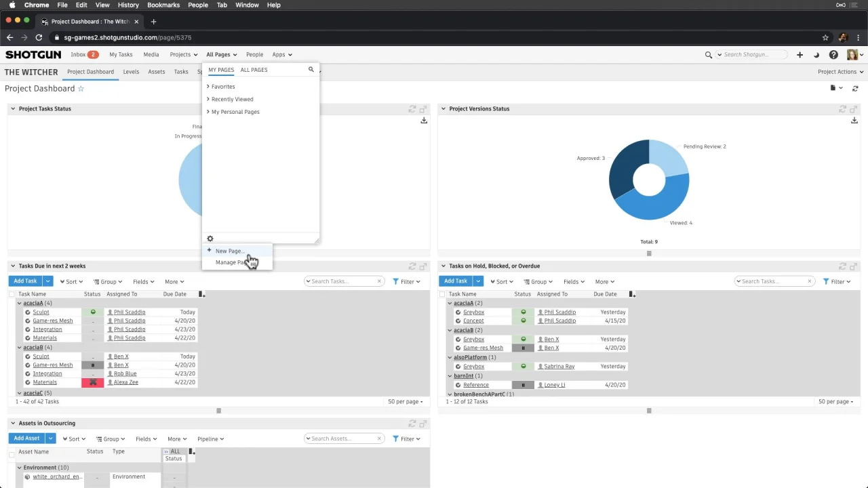Switch to the Levels project tab
Image resolution: width=868 pixels, height=488 pixels.
131,72
